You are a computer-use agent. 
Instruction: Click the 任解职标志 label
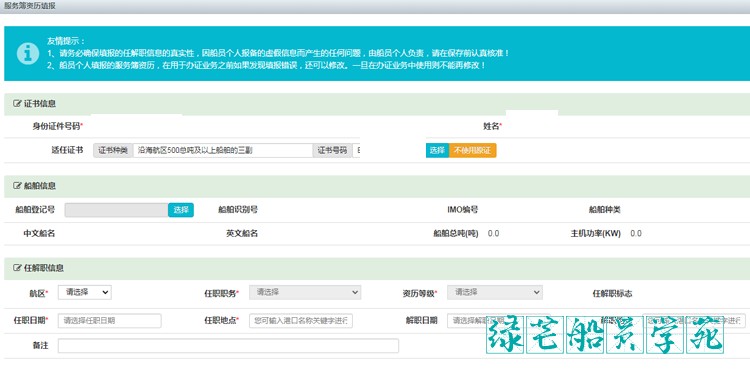click(612, 294)
